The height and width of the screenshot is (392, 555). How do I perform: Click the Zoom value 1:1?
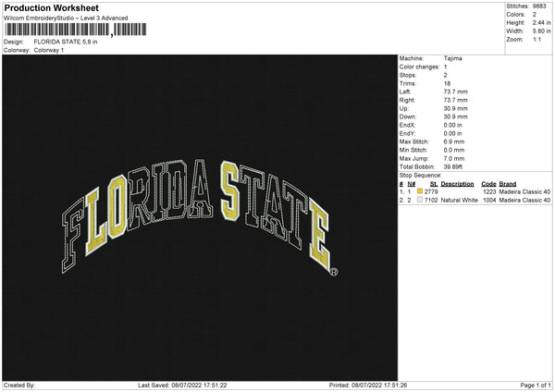tap(536, 40)
